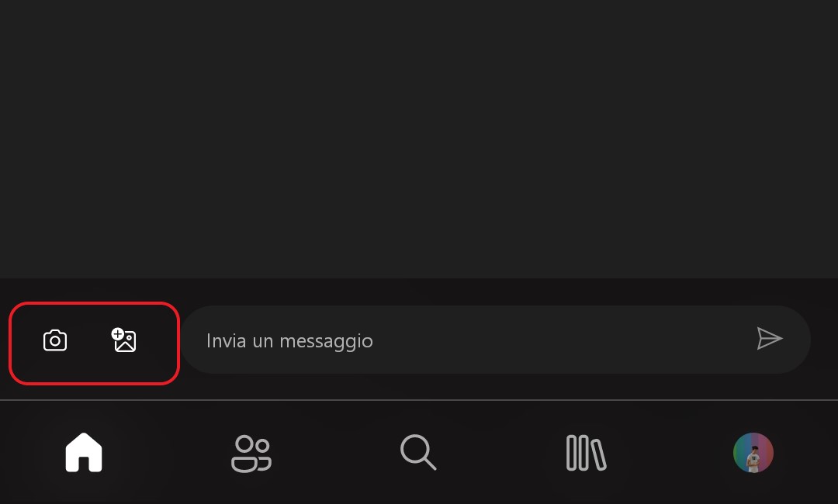Image resolution: width=838 pixels, height=504 pixels.
Task: Click the blank conversation background
Action: [419, 139]
